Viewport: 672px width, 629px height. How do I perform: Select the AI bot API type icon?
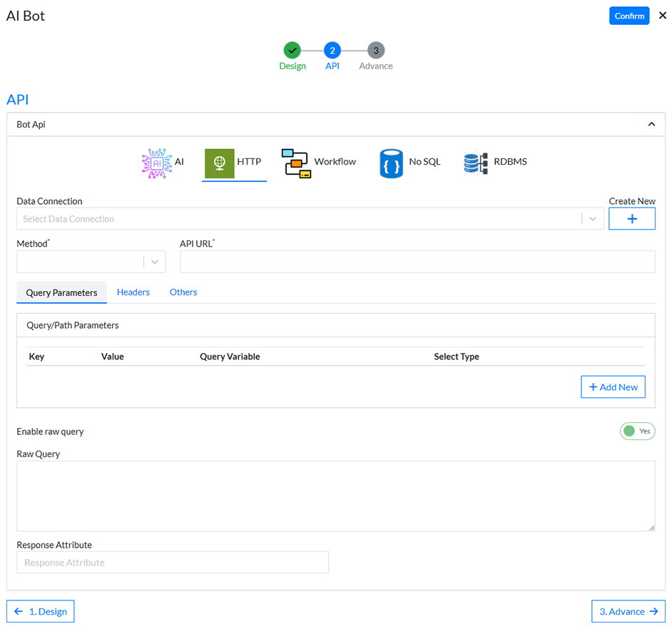156,163
